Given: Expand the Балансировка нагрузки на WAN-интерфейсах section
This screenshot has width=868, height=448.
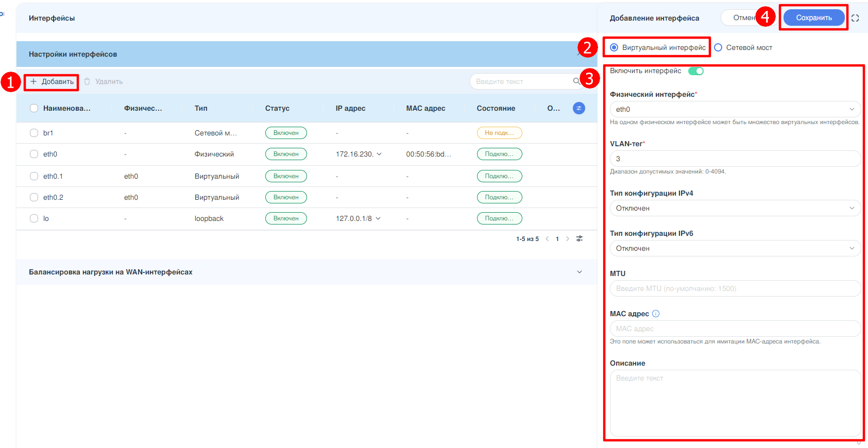Looking at the screenshot, I should (x=307, y=272).
